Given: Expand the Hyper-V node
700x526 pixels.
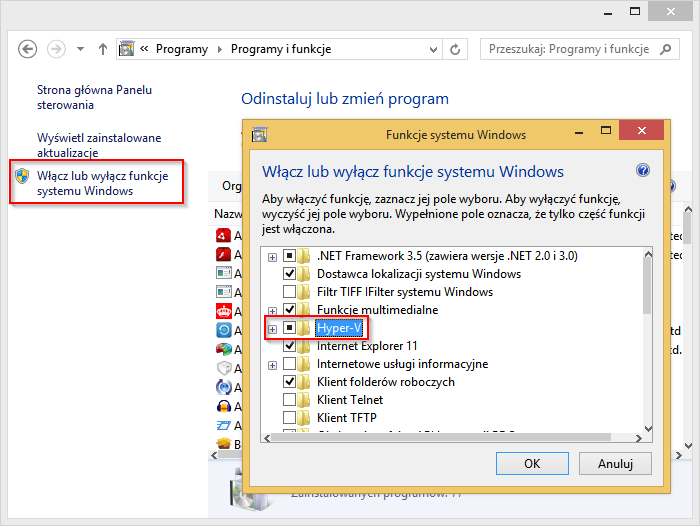Looking at the screenshot, I should 272,329.
